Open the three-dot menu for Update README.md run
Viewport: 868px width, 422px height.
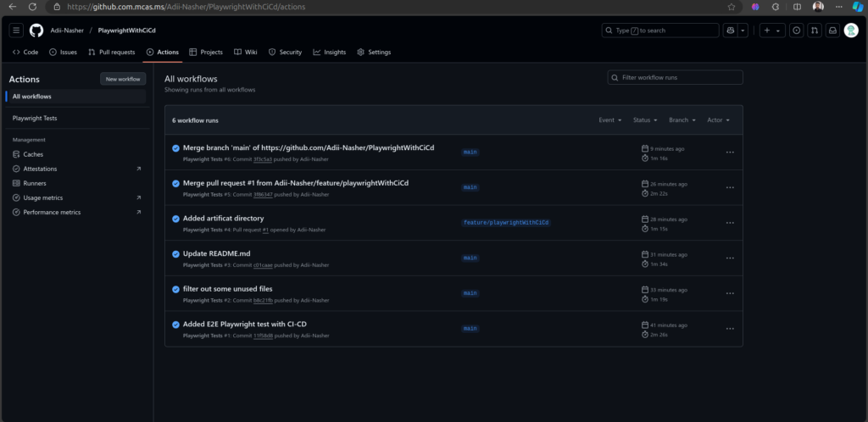click(729, 258)
